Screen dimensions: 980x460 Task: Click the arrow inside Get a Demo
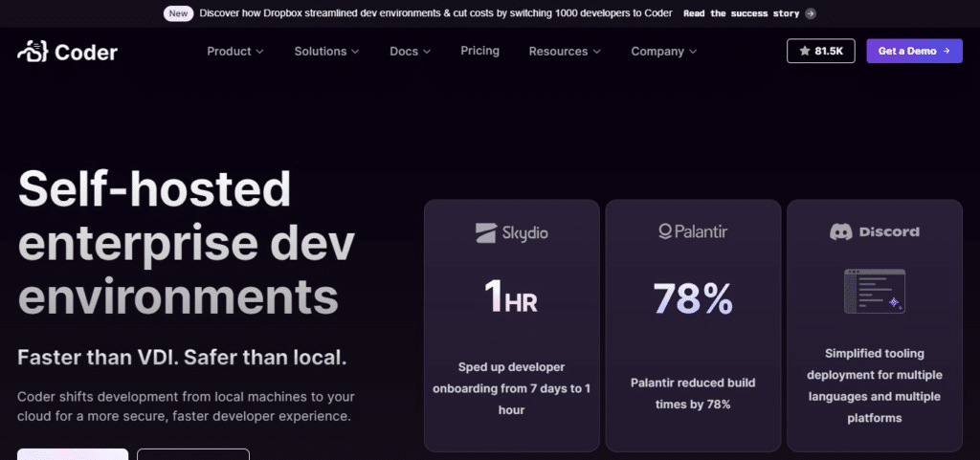[947, 52]
